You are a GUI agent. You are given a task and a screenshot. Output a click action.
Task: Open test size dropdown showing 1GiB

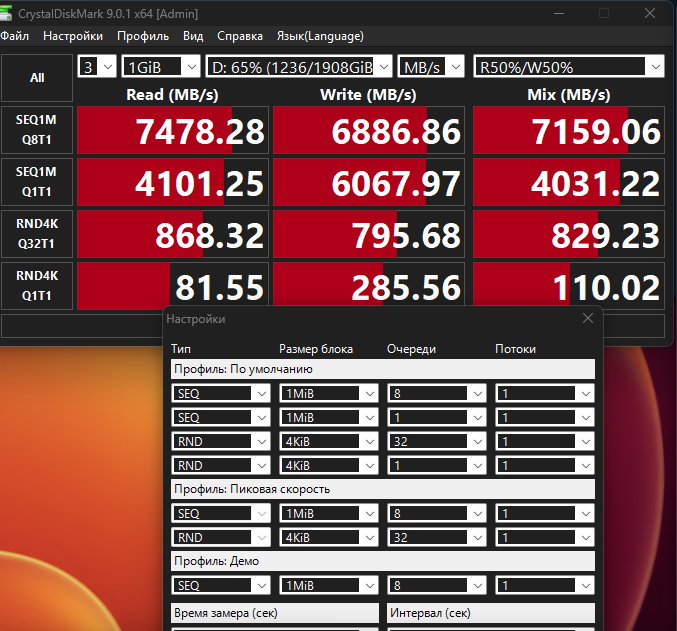(161, 67)
